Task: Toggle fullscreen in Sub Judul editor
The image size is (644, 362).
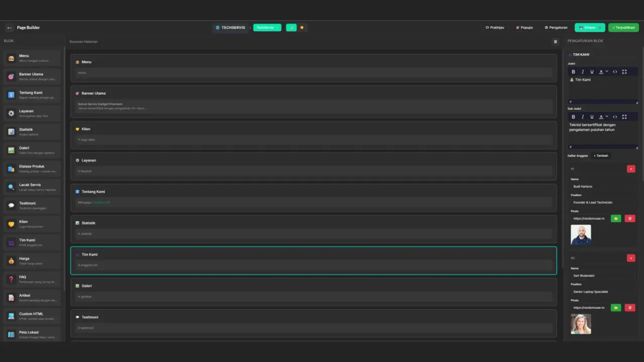Action: pos(624,117)
